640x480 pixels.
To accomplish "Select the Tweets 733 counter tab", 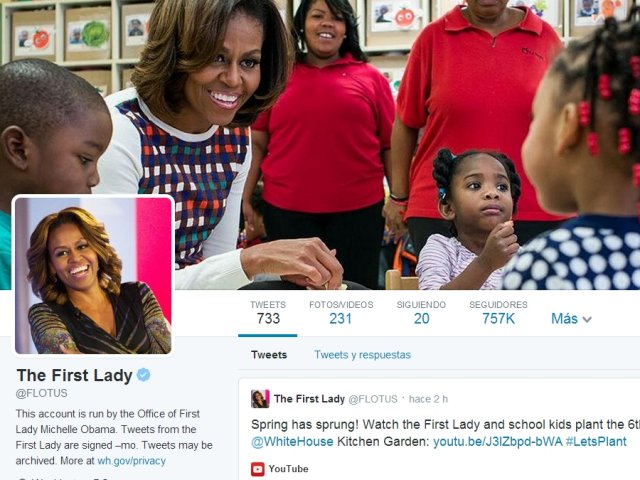I will pyautogui.click(x=268, y=313).
